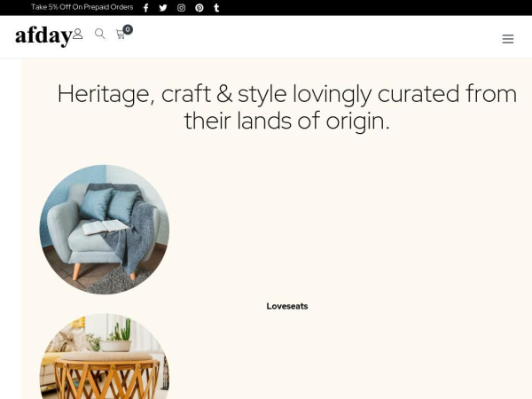Go to the afday logo homepage

43,36
